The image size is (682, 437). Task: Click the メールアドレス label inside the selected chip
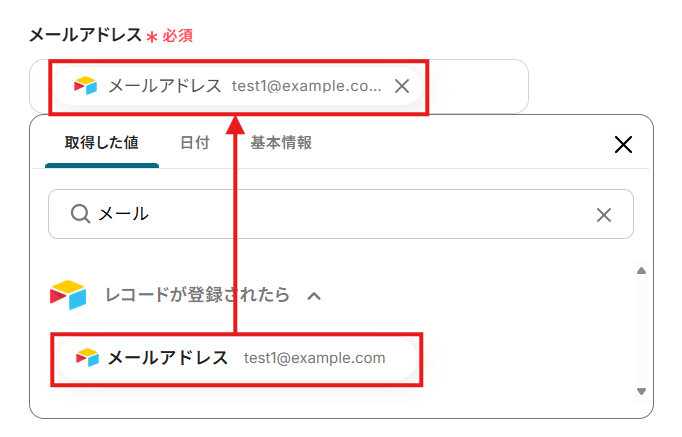tap(164, 86)
